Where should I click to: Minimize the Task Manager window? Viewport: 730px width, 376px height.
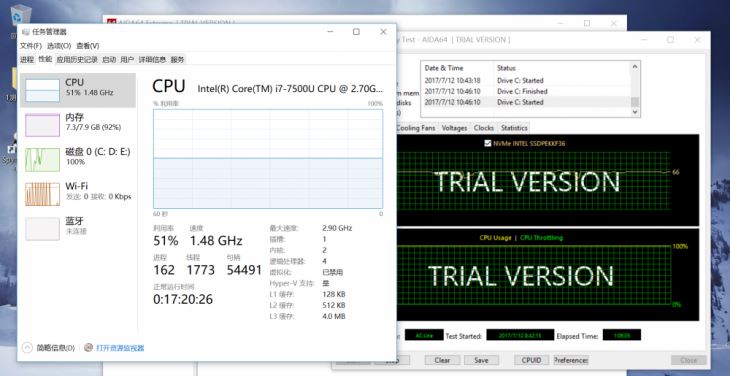[x=330, y=32]
